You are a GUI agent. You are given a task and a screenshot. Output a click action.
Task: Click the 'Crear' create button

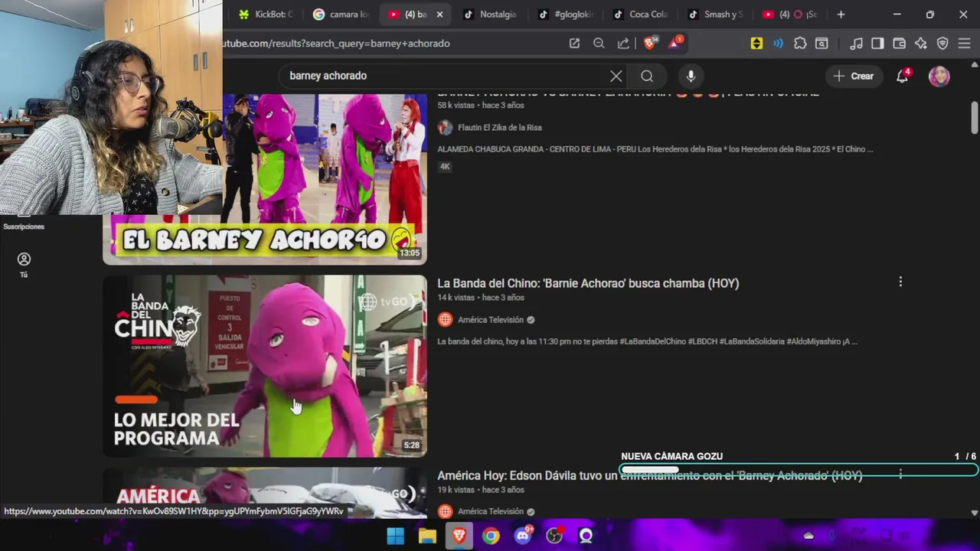pos(854,76)
